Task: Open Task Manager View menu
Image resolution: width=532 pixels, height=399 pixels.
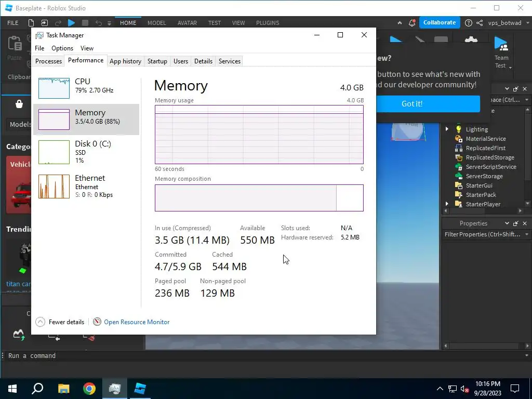Action: (x=87, y=48)
